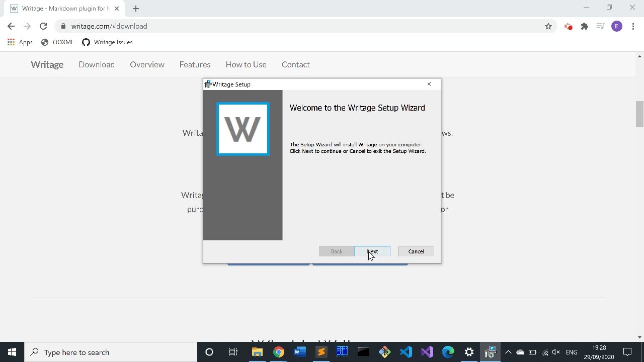This screenshot has width=644, height=362.
Task: Open the clock showing 19:28
Action: 599,352
